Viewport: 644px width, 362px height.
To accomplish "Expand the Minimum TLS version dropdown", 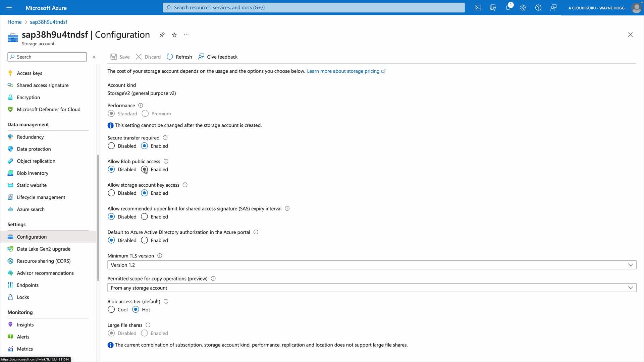I will point(372,265).
